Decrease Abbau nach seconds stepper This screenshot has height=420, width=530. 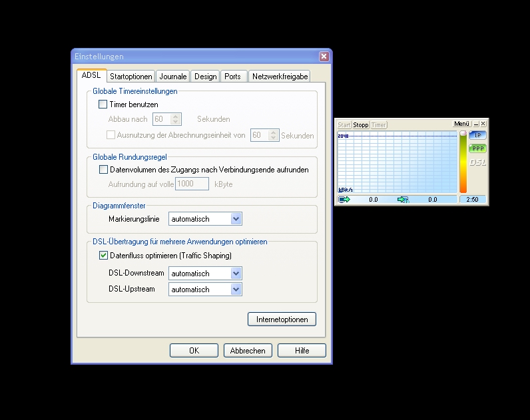coord(175,122)
